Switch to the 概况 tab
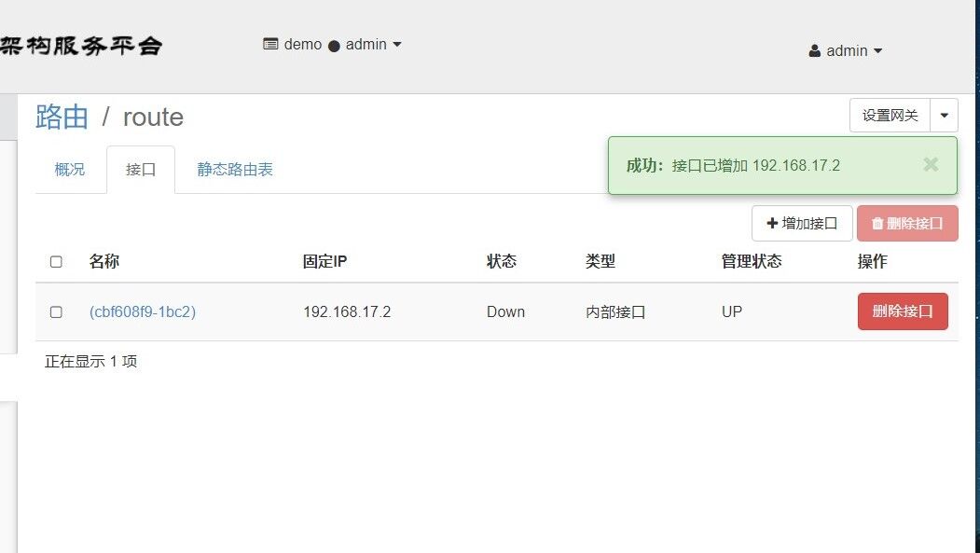The height and width of the screenshot is (553, 980). pos(69,170)
